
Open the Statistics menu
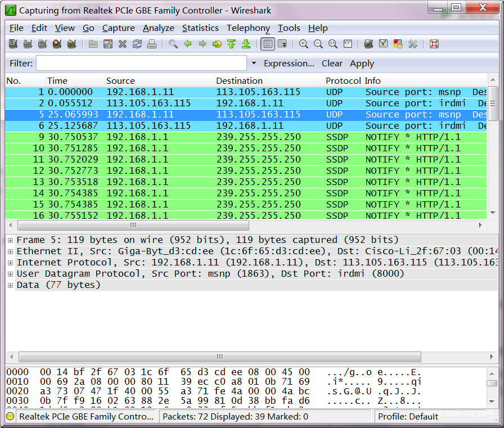point(200,28)
